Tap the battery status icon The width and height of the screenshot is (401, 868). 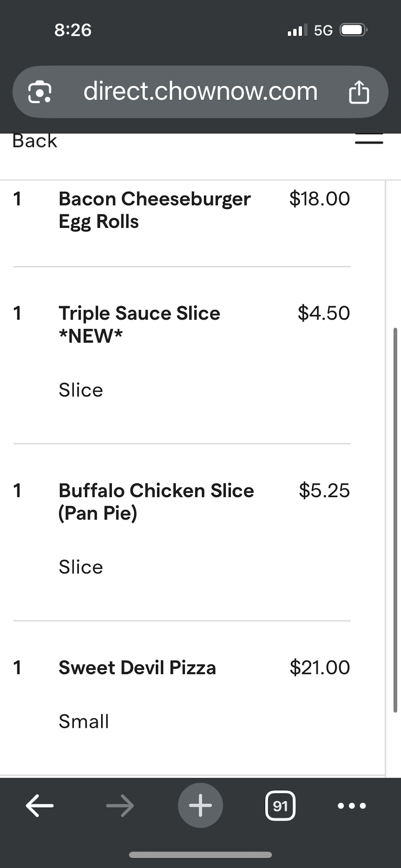pyautogui.click(x=354, y=30)
